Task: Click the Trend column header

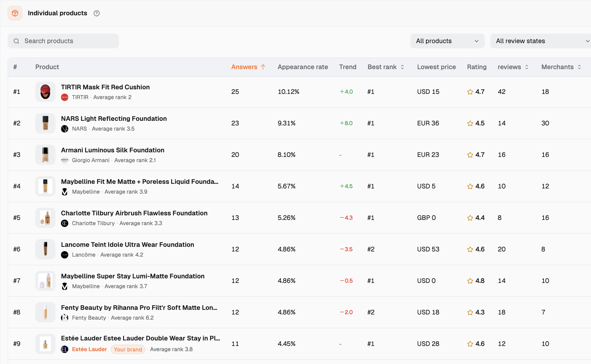Action: (348, 67)
